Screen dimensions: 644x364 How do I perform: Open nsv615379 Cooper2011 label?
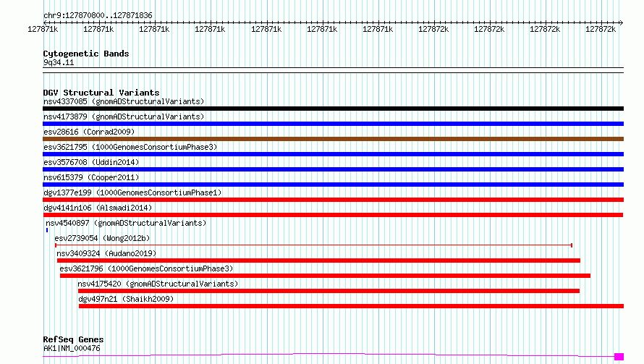pos(91,177)
